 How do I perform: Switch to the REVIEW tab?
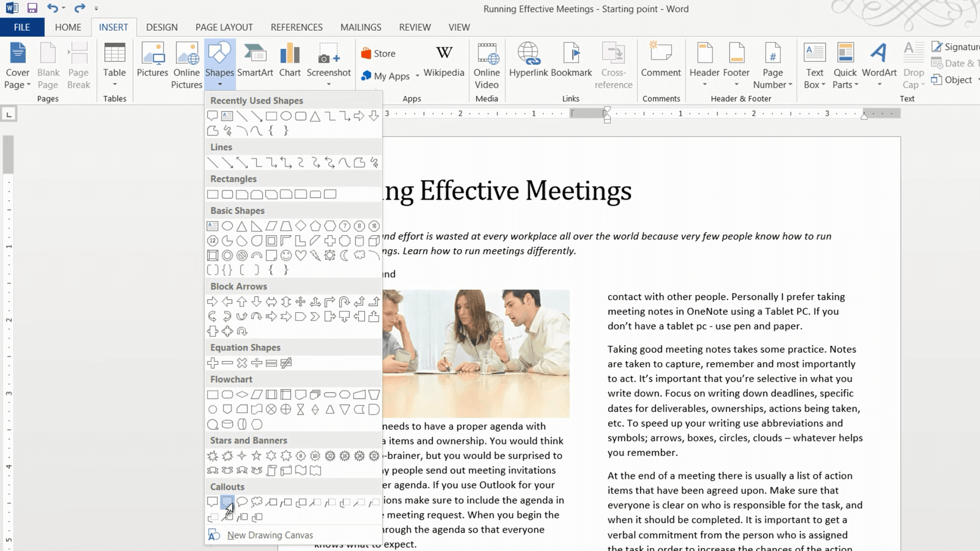pyautogui.click(x=415, y=27)
